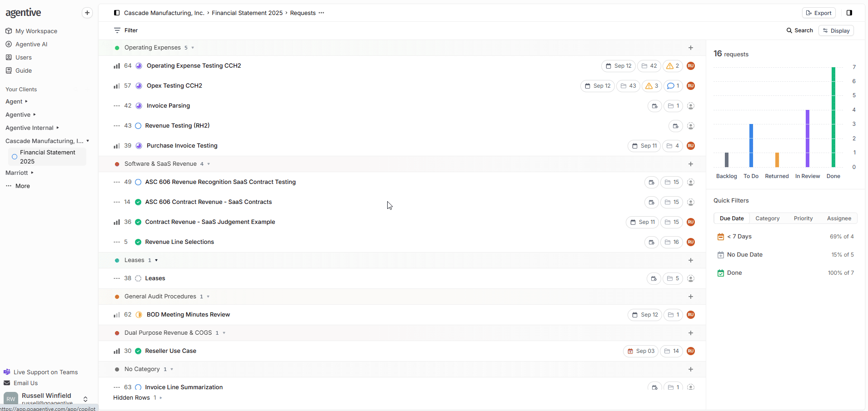The image size is (868, 411).
Task: Toggle status circle of Revenue Testing (RH2)
Action: point(138,126)
